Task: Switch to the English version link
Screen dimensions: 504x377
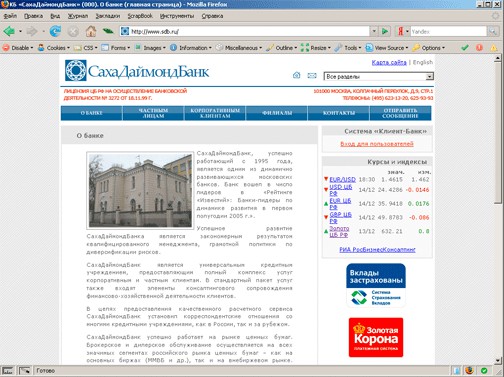Action: click(423, 62)
